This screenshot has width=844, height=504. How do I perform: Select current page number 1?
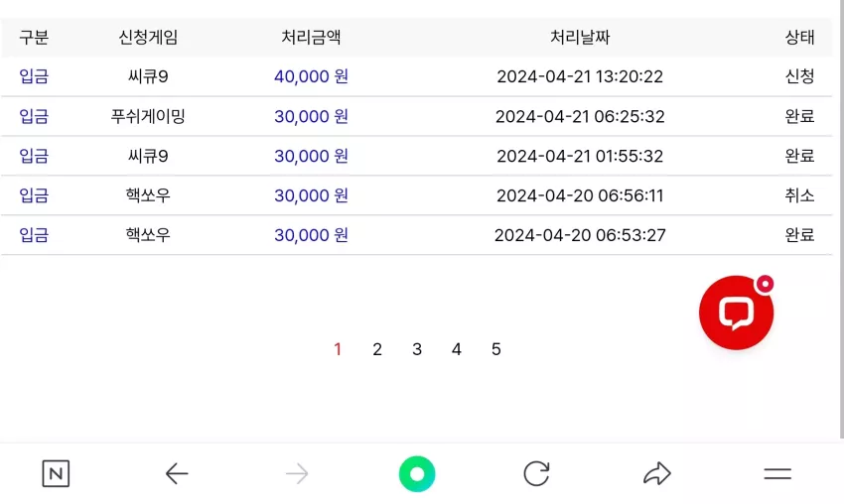point(338,349)
